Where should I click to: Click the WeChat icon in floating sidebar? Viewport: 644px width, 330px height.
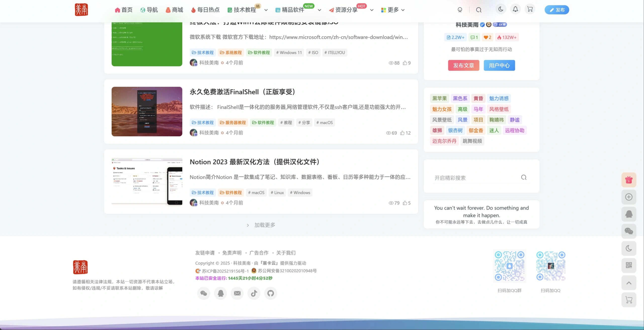tap(628, 231)
